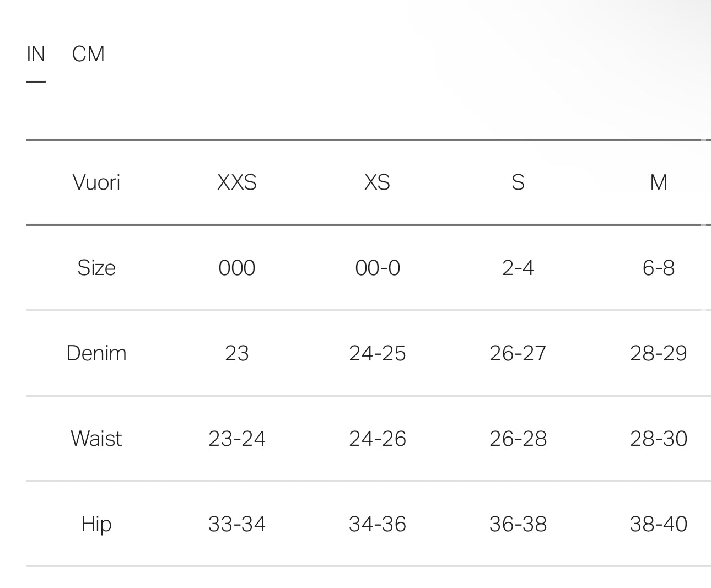The height and width of the screenshot is (588, 711).
Task: Click the Size row label
Action: coord(96,268)
